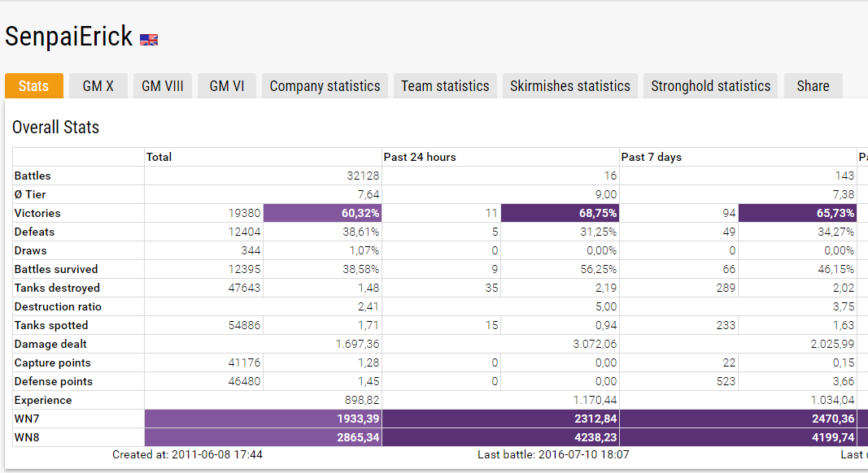Open the GM VI tab

[x=227, y=86]
